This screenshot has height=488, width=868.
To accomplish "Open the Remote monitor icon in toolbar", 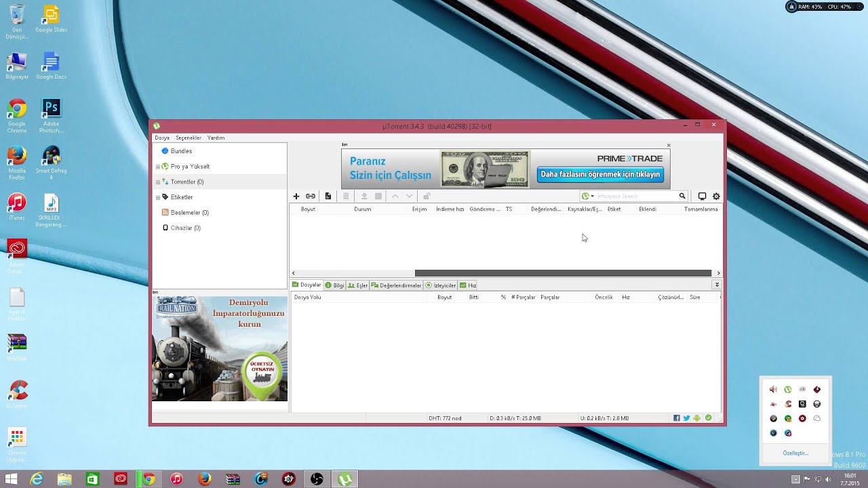I will point(702,196).
